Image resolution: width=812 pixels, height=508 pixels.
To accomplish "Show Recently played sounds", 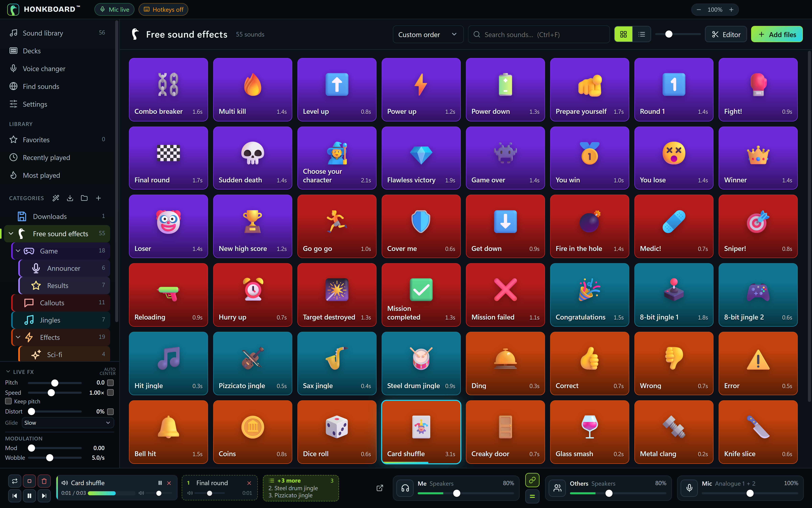I will coord(57,157).
